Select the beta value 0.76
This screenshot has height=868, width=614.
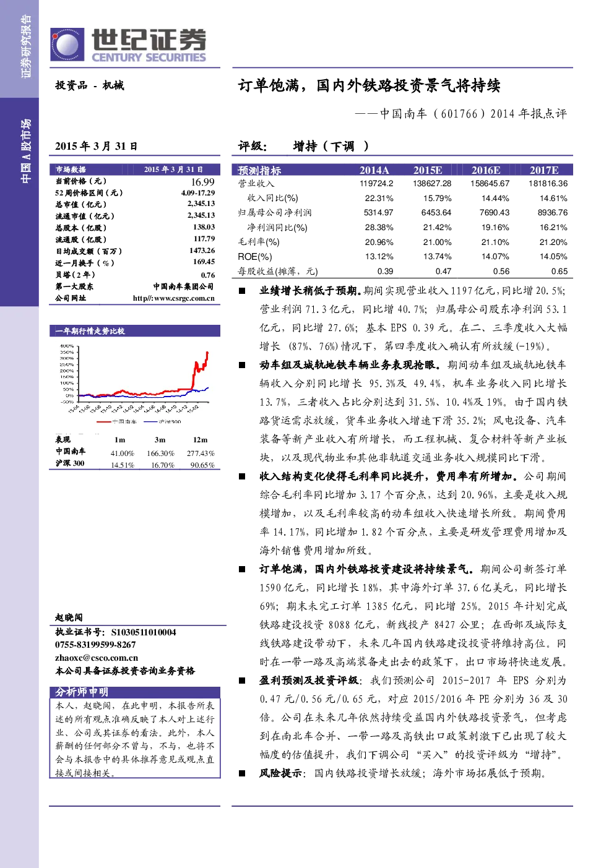pyautogui.click(x=208, y=275)
